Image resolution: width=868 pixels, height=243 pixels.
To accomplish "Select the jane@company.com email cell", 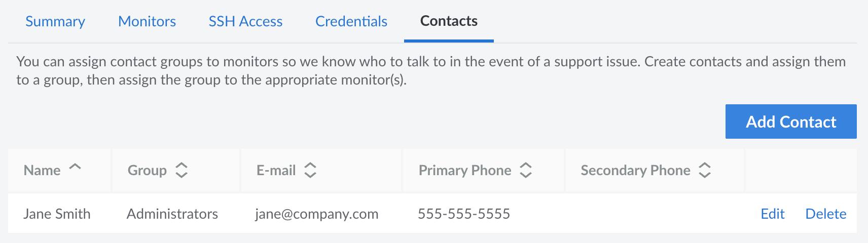I will [x=317, y=214].
